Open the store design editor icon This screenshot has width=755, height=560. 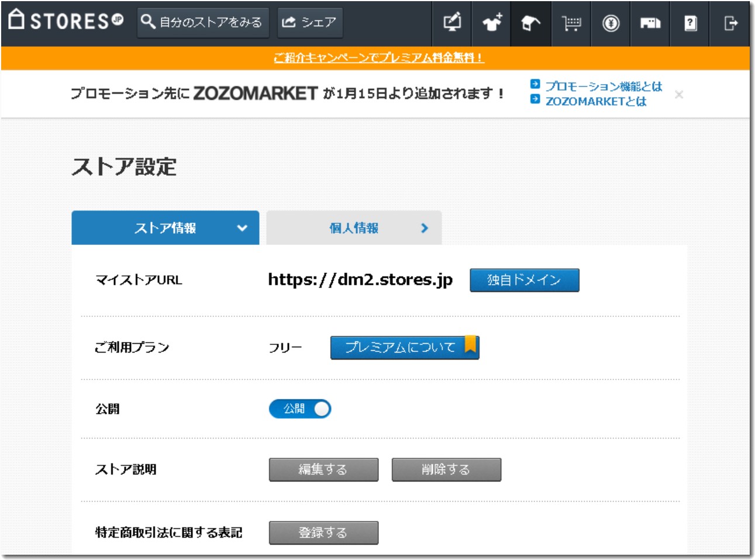click(x=452, y=23)
